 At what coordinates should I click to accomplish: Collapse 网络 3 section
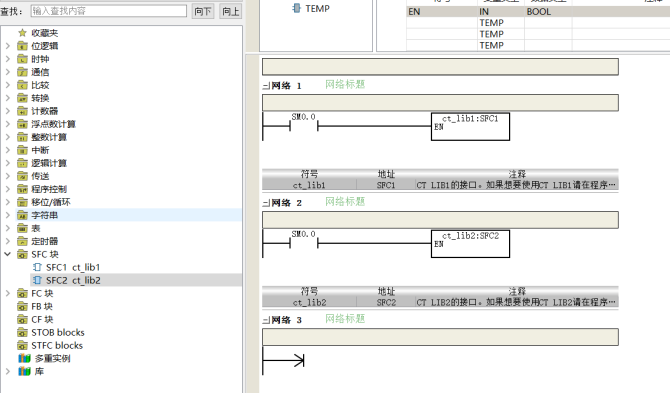click(266, 320)
